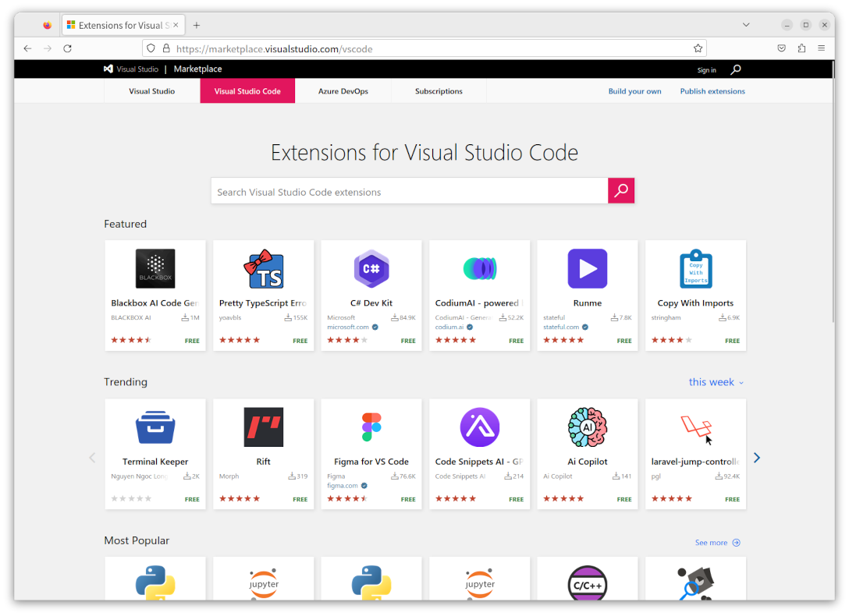Click See more for Most Popular

(x=717, y=542)
